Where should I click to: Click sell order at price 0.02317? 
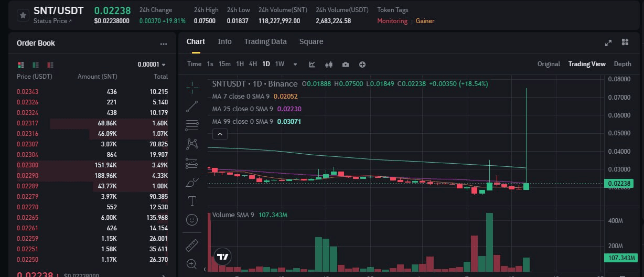pos(92,123)
